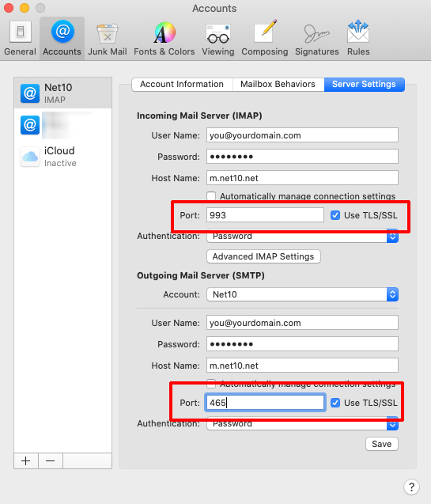Enable incoming Automatically manage connection settings
Screen dimensions: 431x504
211,196
